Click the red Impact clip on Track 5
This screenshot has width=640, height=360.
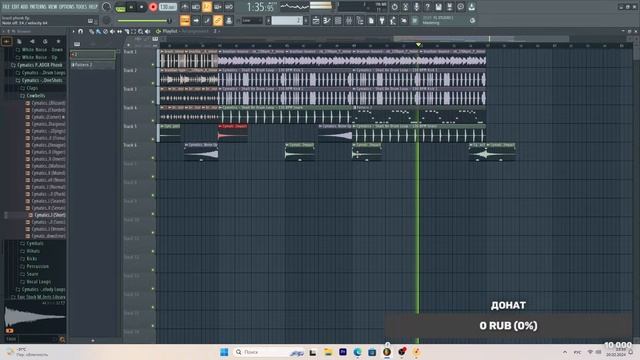click(233, 133)
